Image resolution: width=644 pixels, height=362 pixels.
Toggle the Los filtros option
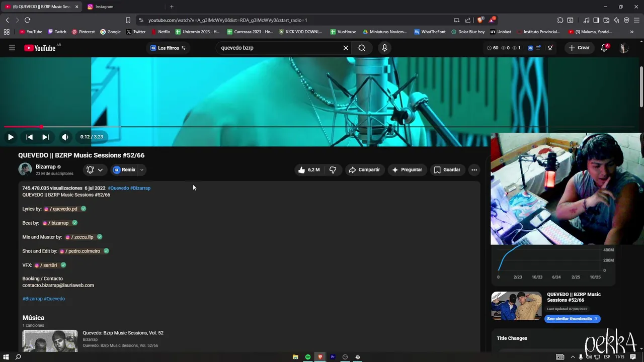[x=168, y=48]
